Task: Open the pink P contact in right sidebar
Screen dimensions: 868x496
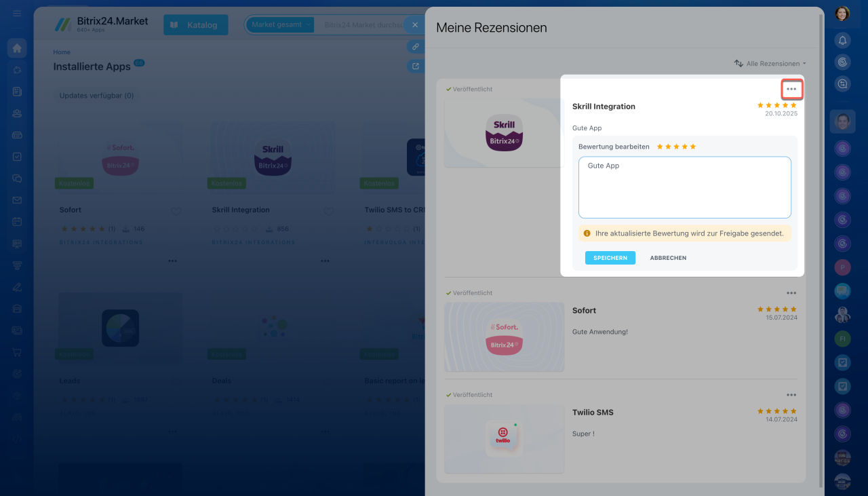Action: pos(842,267)
